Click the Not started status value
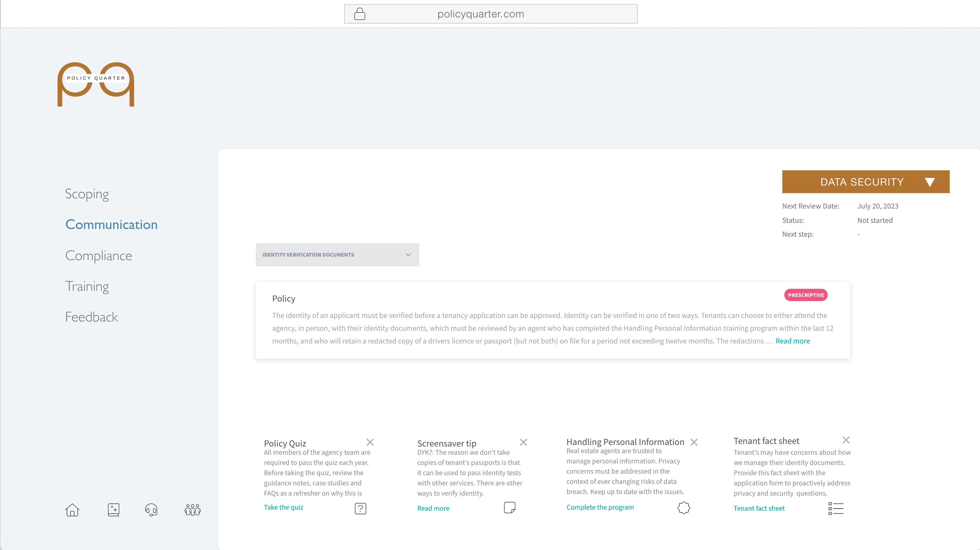Viewport: 980px width, 550px height. 875,220
